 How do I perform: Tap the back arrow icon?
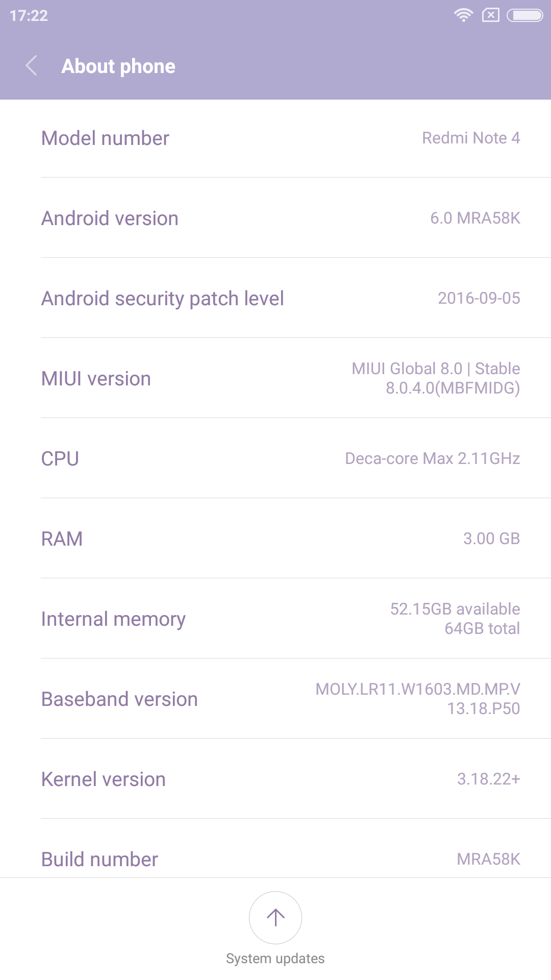click(x=32, y=66)
